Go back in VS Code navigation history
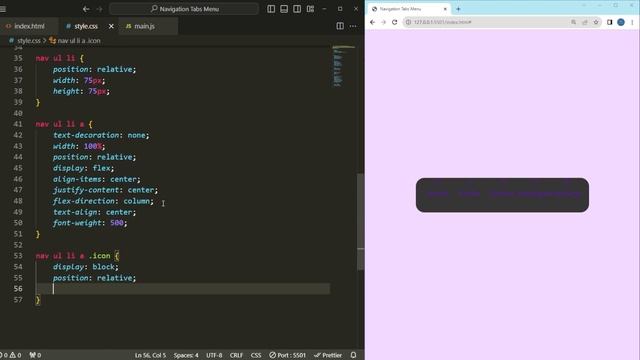640x360 pixels. (x=86, y=9)
